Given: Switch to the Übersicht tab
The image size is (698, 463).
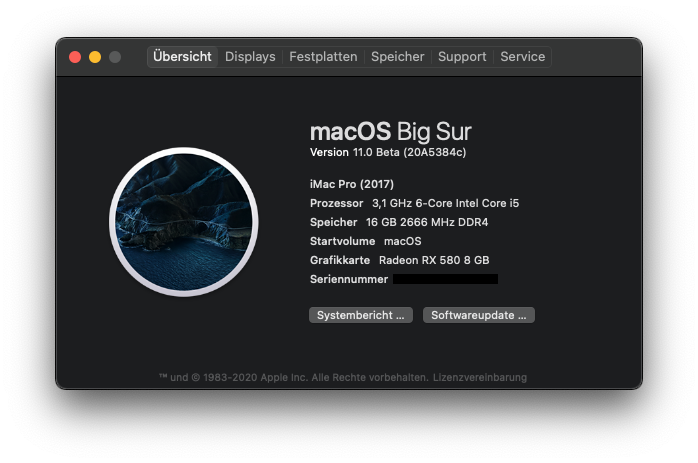Looking at the screenshot, I should [x=182, y=57].
